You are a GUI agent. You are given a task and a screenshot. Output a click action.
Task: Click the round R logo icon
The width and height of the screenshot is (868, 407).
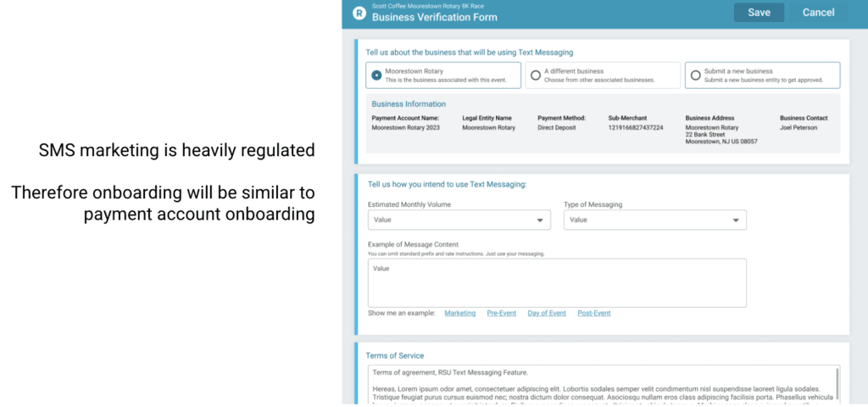click(x=359, y=13)
